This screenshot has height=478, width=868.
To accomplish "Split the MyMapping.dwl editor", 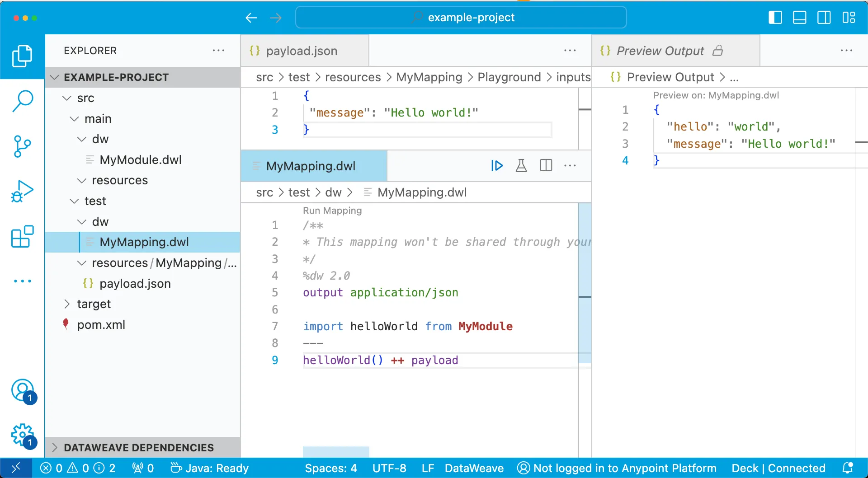I will click(546, 166).
